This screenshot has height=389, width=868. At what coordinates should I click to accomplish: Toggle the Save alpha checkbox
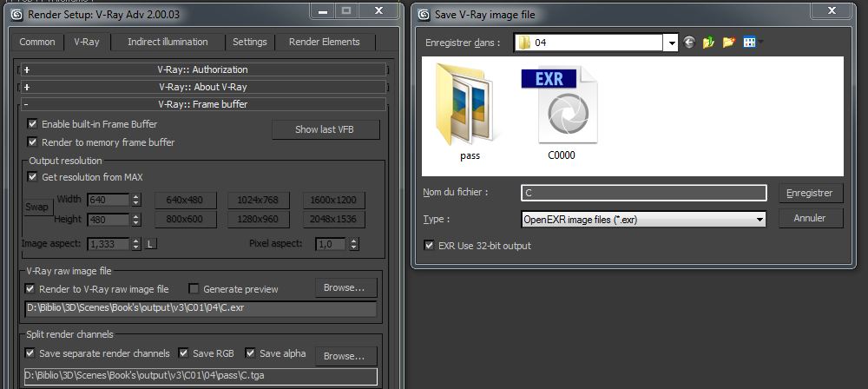[x=250, y=353]
